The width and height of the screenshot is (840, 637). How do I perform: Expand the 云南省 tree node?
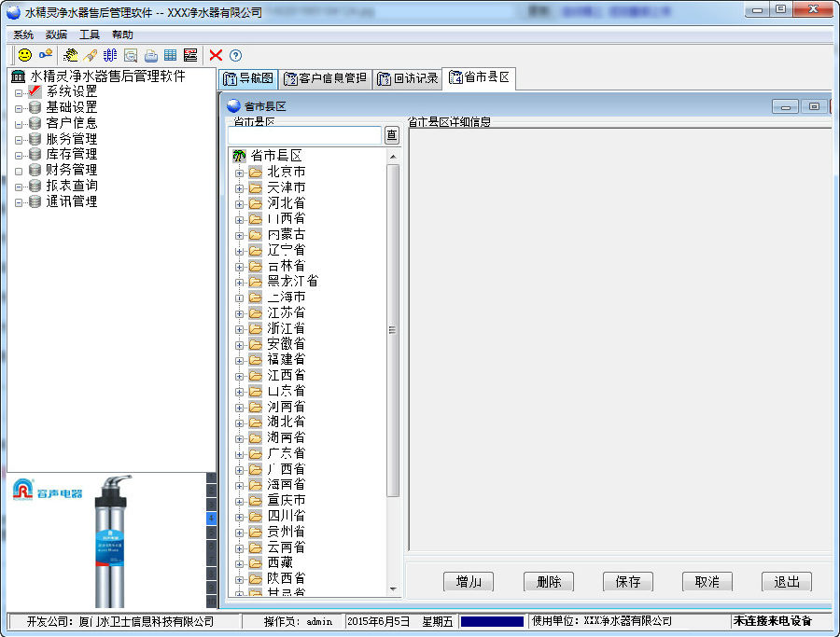point(240,548)
